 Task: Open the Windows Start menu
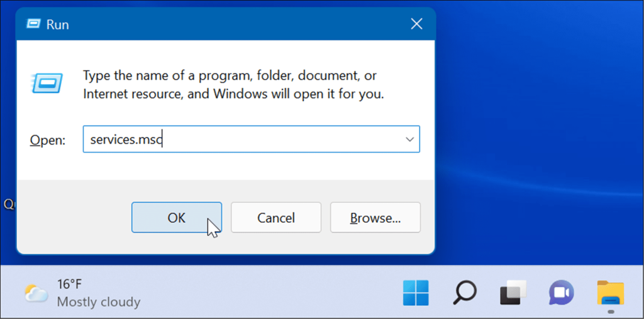point(416,293)
